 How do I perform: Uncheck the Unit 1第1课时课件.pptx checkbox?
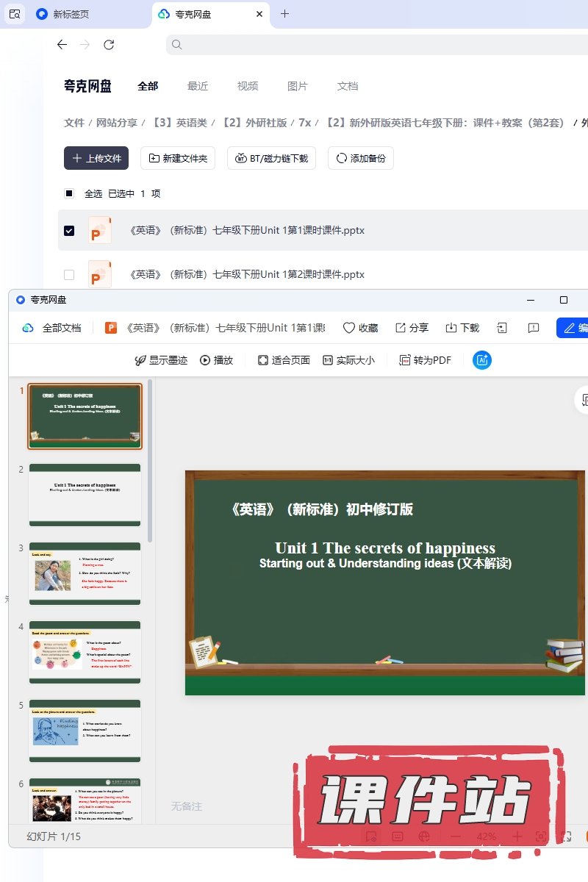point(69,231)
